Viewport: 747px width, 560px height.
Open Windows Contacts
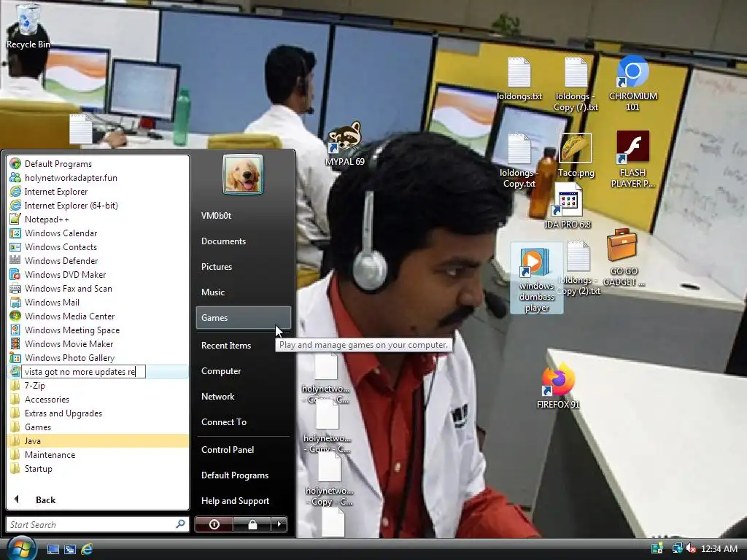point(98,246)
